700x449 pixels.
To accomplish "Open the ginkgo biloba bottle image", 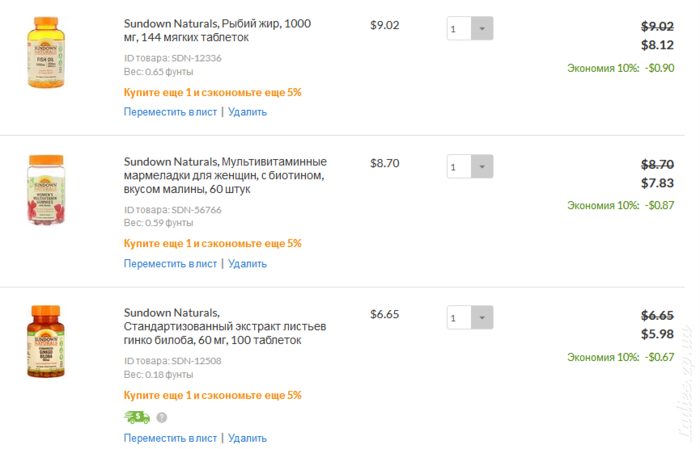I will pos(46,341).
